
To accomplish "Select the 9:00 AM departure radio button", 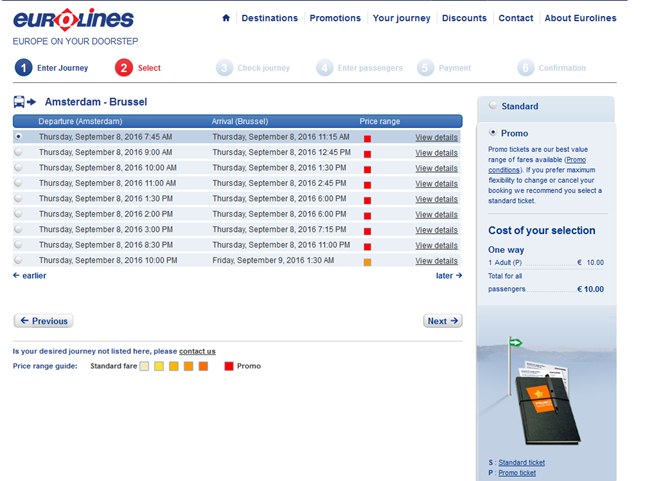I will pyautogui.click(x=18, y=152).
